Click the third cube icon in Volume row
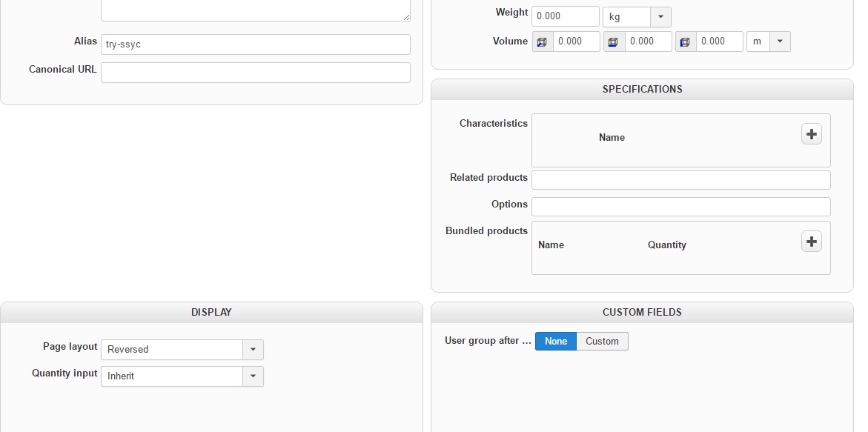 point(685,42)
